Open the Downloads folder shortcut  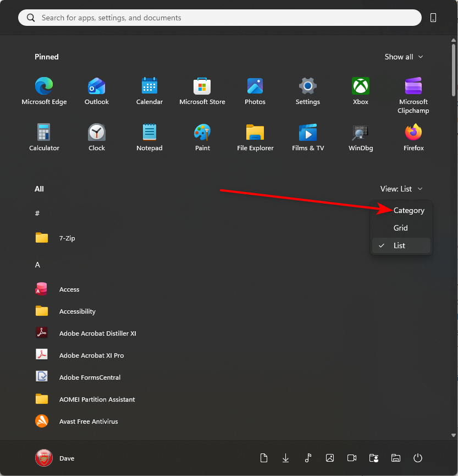point(285,458)
